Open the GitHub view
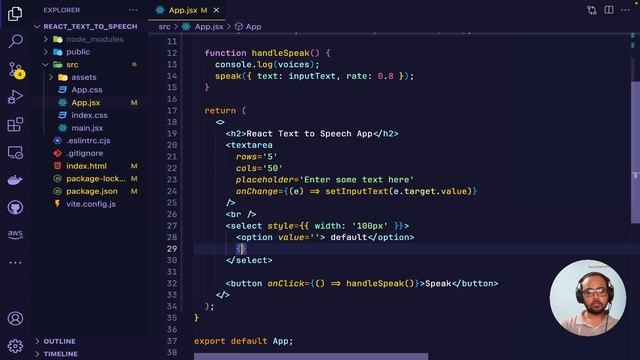Image resolution: width=640 pixels, height=360 pixels. 15,207
